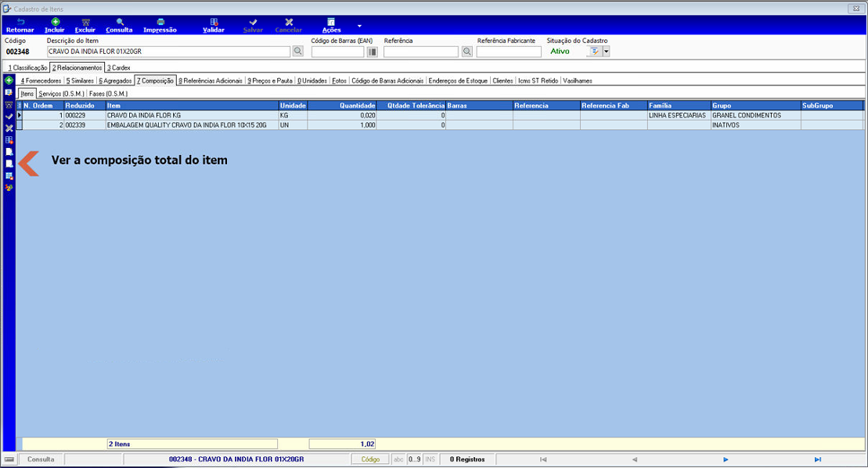This screenshot has height=468, width=868.
Task: Go to first record navigation arrow
Action: click(x=544, y=459)
